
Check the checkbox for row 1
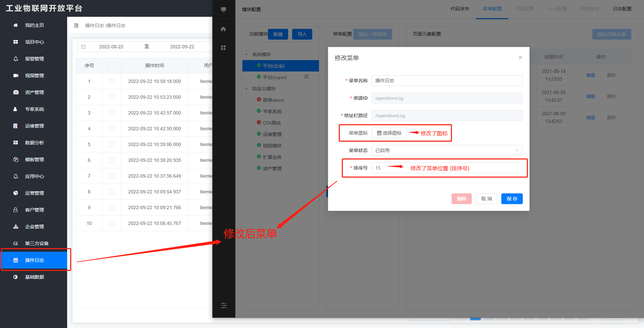[112, 81]
